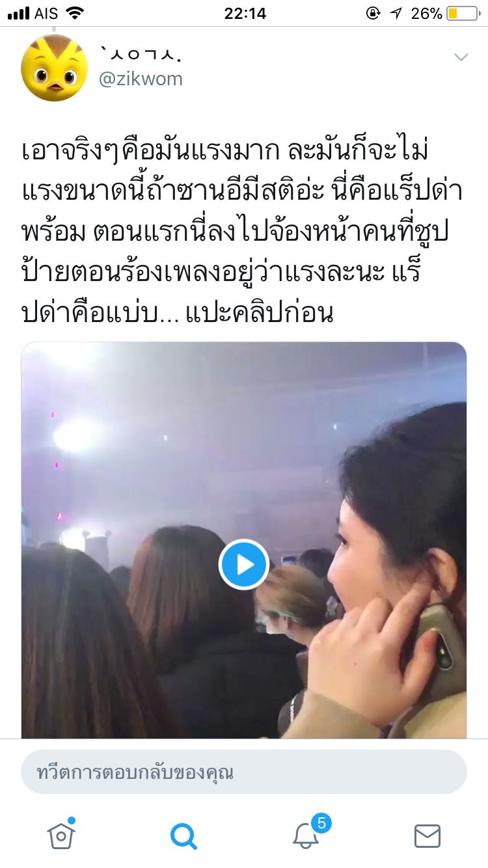Tap the battery indicator in status bar
This screenshot has height=868, width=488.
462,13
